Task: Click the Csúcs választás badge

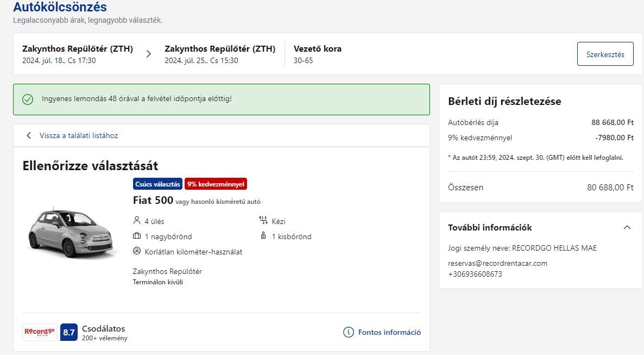Action: coord(157,184)
